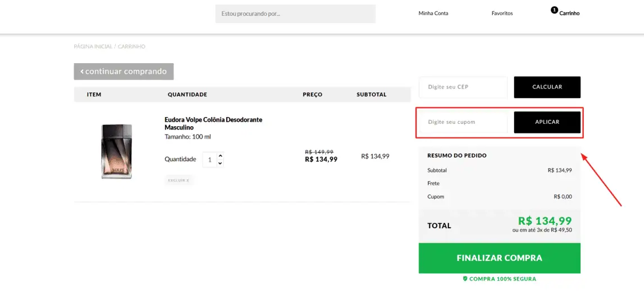
Task: Open the Carrinho link in header
Action: coord(569,13)
